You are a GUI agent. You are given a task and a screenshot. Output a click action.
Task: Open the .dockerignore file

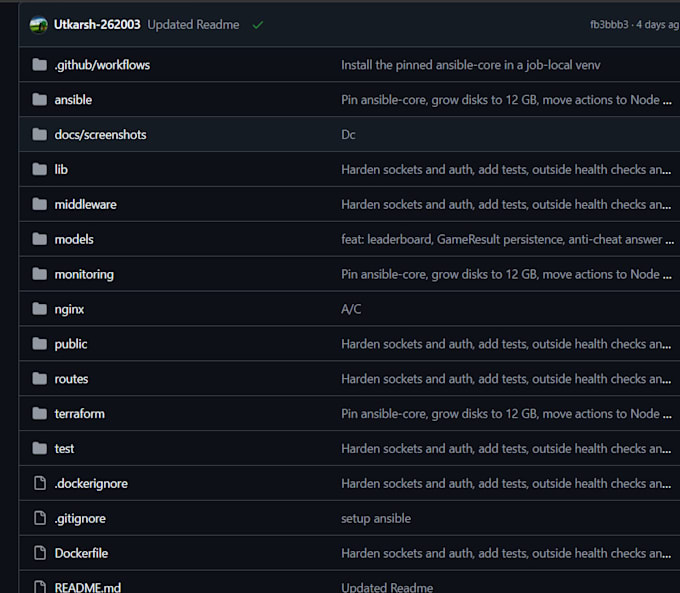point(91,484)
